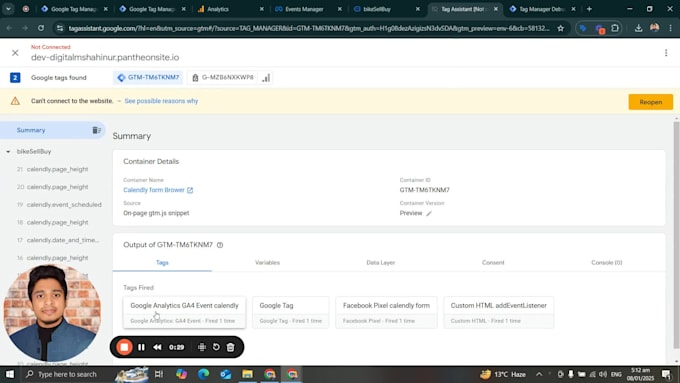Switch to the Data Layer tab

click(380, 263)
